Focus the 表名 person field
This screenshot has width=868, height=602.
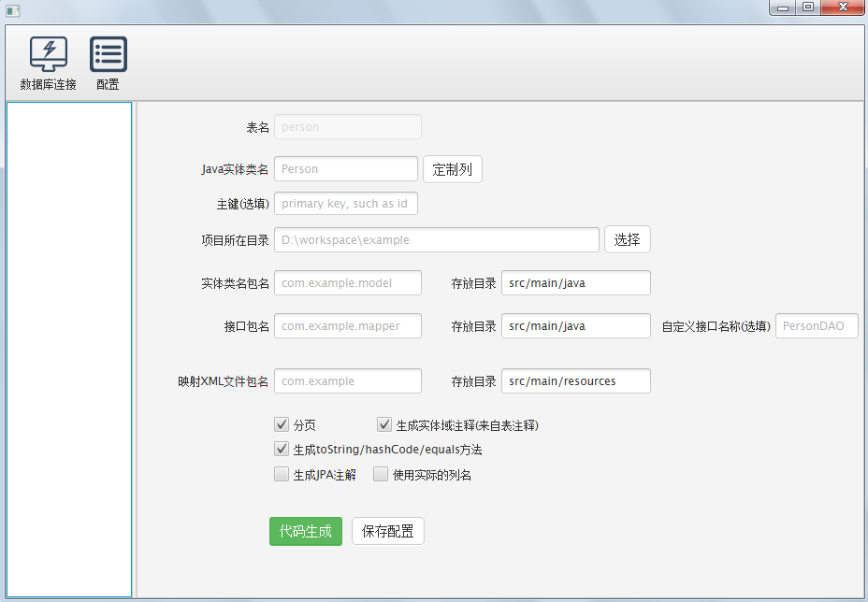click(348, 127)
